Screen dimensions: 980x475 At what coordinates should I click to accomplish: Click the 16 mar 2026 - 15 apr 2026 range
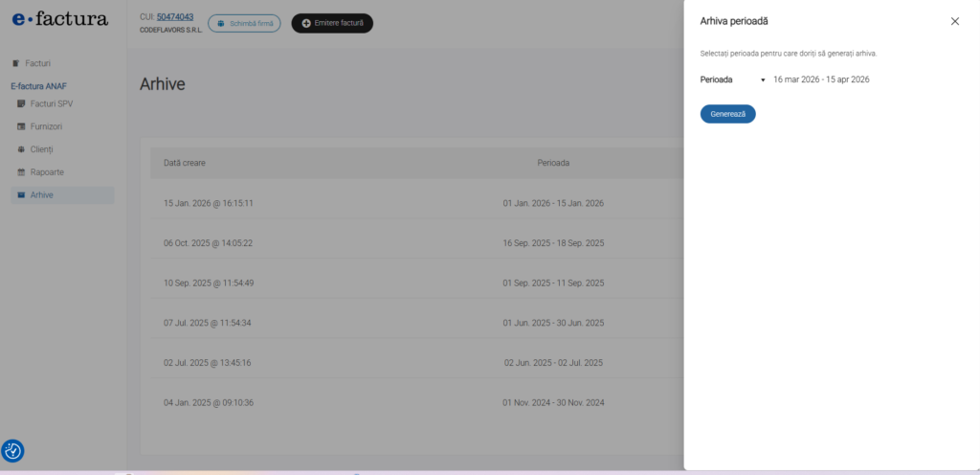(820, 79)
